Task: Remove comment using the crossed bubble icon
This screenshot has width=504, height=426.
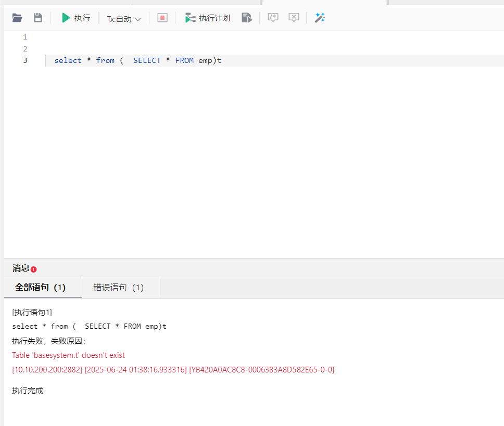Action: tap(294, 18)
